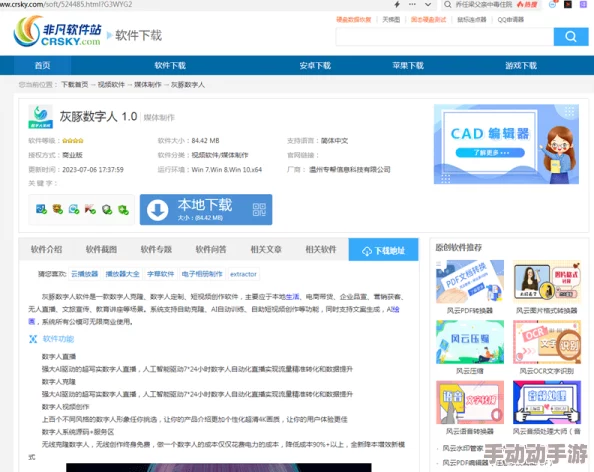This screenshot has height=472, width=594.
Task: Open the 风云语音转换器 thumbnail
Action: point(470,402)
